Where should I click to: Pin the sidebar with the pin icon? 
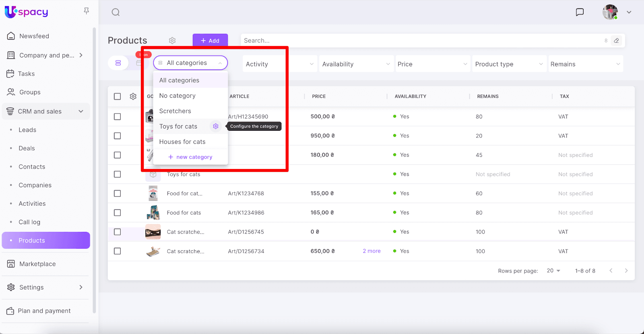point(86,11)
